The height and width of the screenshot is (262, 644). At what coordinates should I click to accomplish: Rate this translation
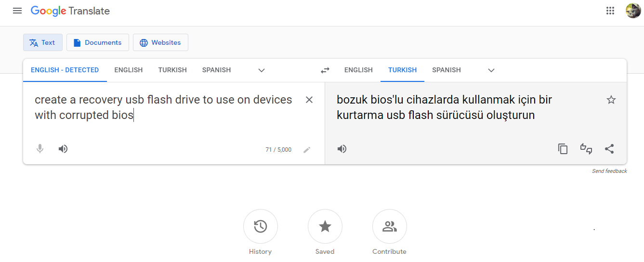click(x=586, y=149)
